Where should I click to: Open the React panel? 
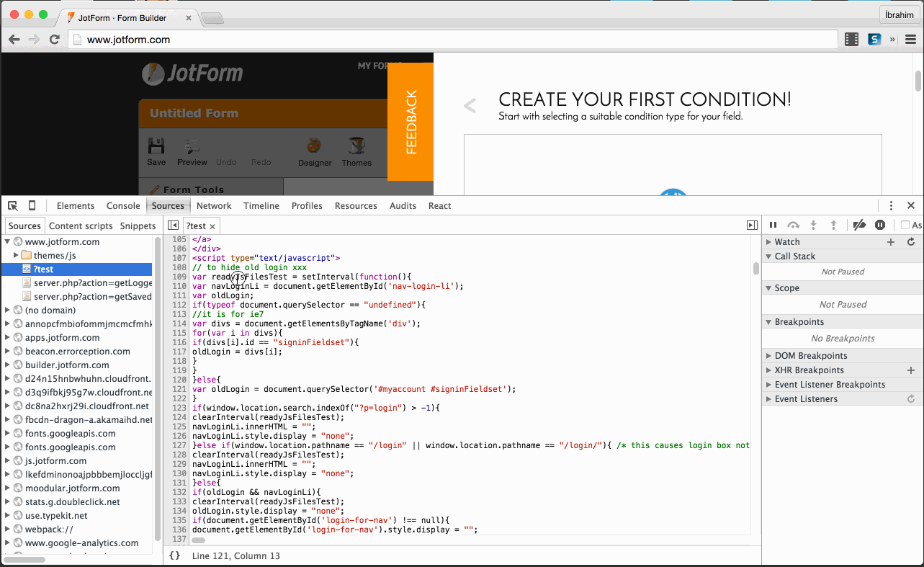tap(439, 205)
